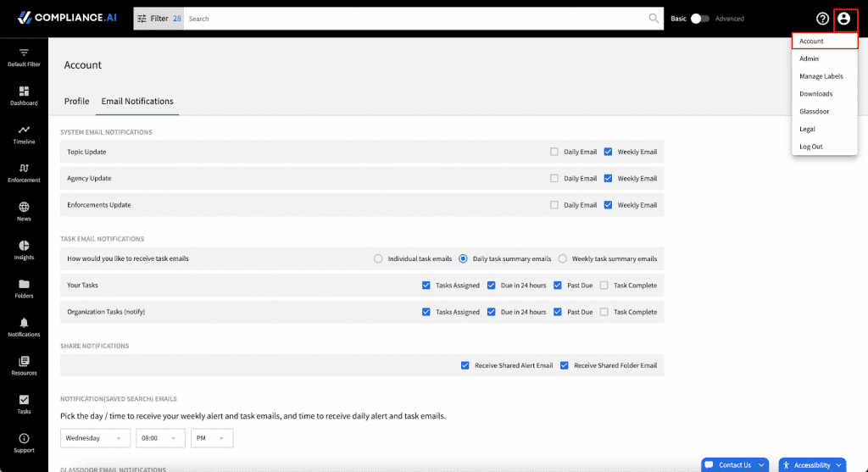Switch to the Profile tab
Viewport: 868px width, 472px height.
[x=76, y=101]
